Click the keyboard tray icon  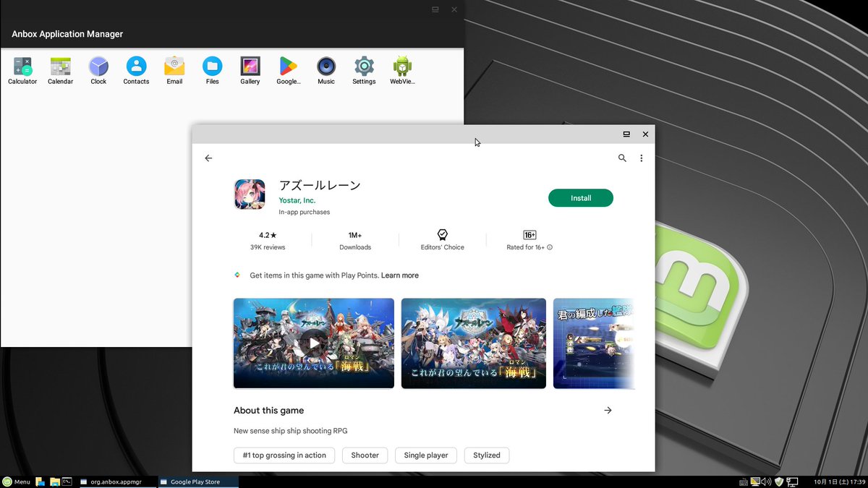pyautogui.click(x=743, y=481)
